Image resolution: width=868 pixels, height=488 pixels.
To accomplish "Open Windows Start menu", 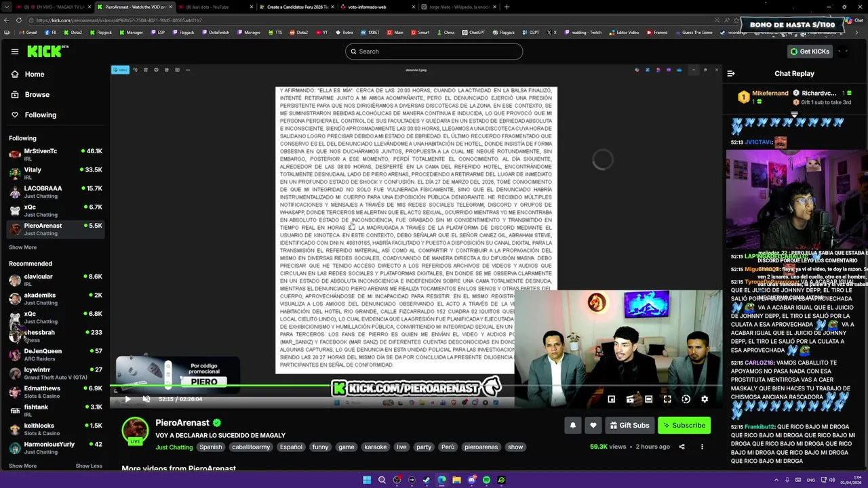I will click(367, 480).
